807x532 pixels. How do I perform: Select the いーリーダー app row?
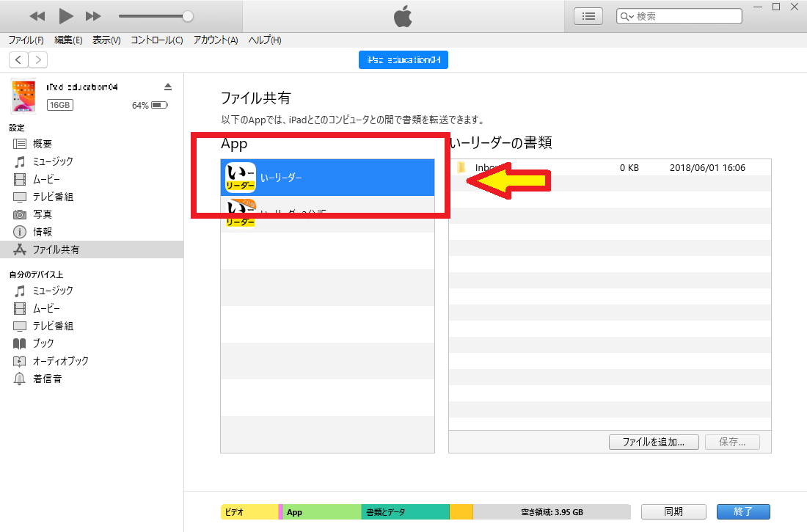pos(327,178)
